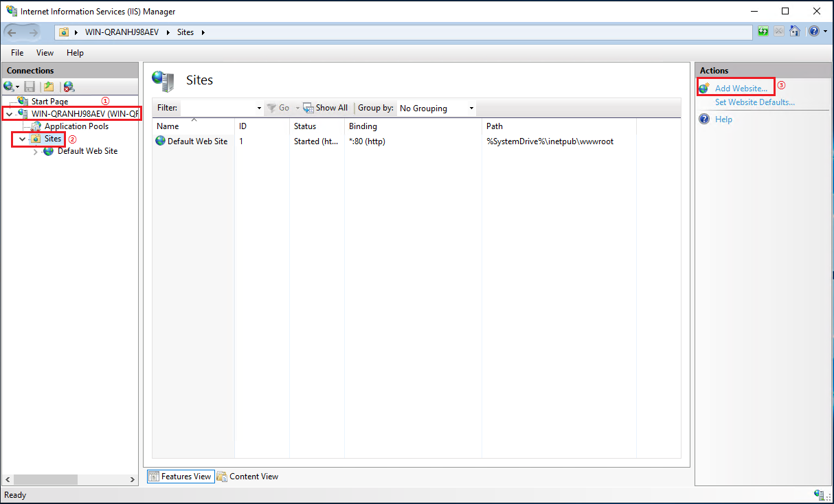The image size is (834, 504).
Task: Click the Started status cell
Action: click(316, 141)
